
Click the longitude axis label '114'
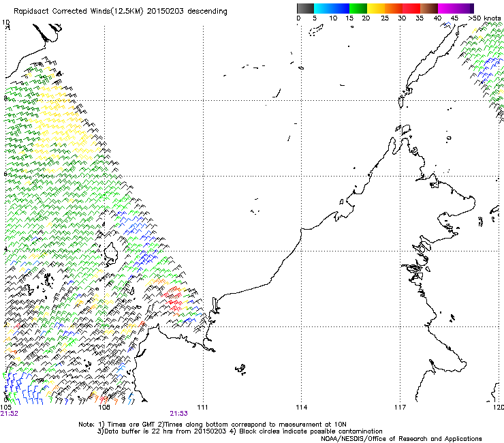302,408
